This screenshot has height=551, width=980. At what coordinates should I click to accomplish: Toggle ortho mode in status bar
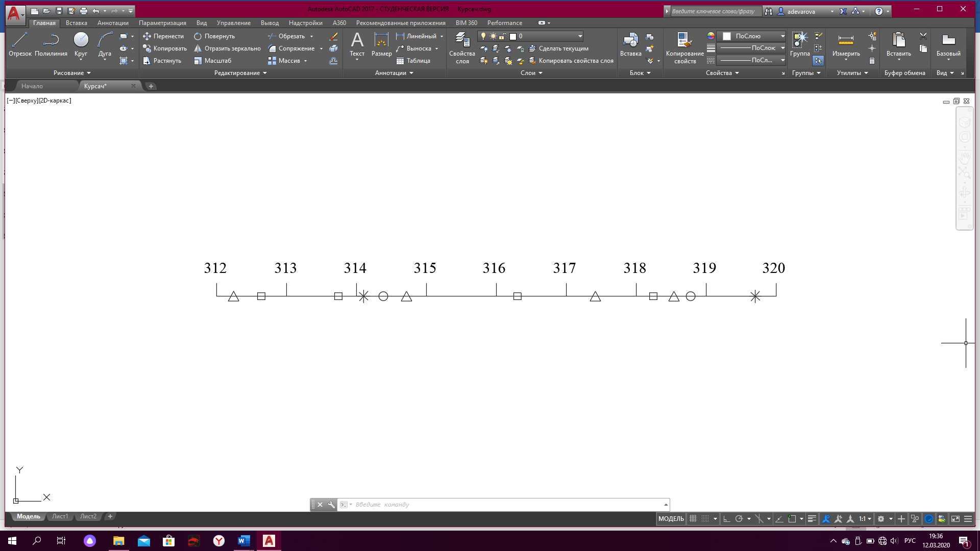tap(727, 519)
